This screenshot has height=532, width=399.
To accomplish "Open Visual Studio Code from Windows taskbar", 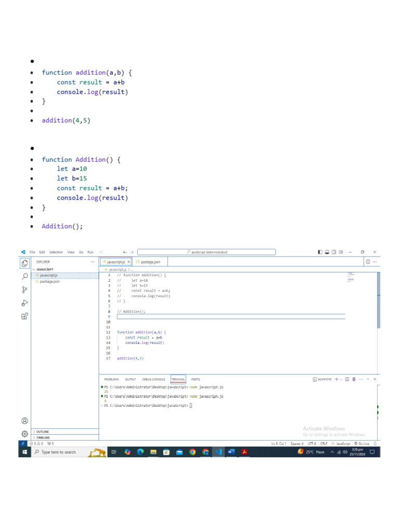I will point(219,452).
